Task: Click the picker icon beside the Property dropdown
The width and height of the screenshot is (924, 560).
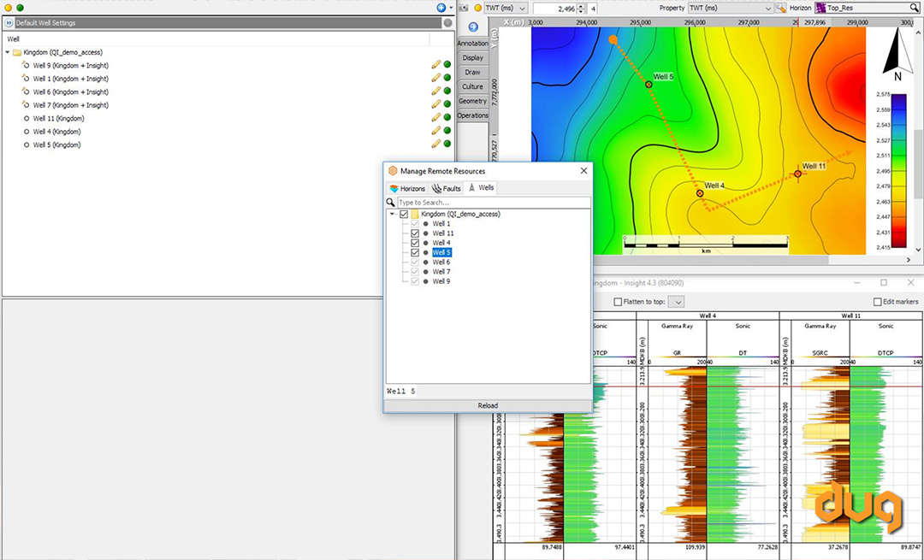Action: [780, 7]
